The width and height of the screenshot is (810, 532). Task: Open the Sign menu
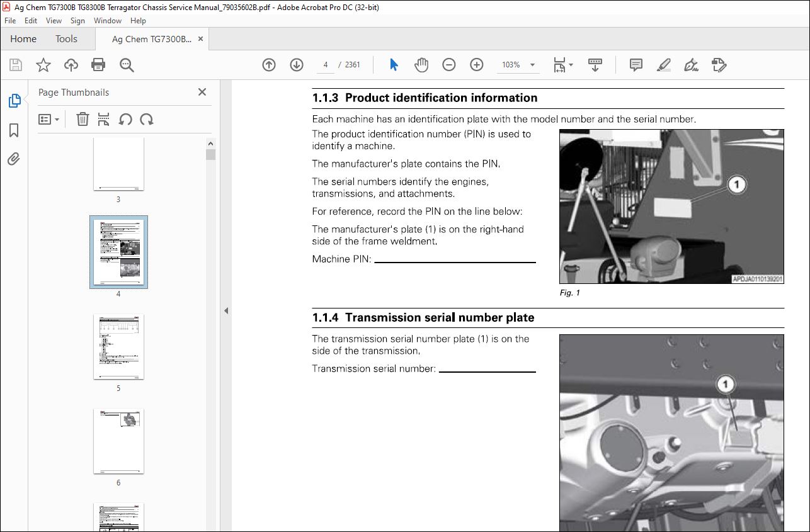point(77,21)
